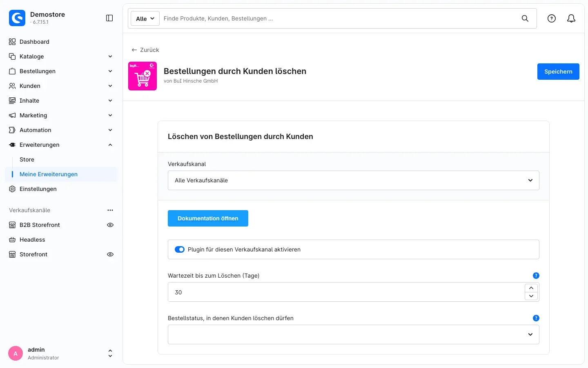Click the Dashboard grid icon
Viewport: 588px width, 368px height.
pos(12,42)
